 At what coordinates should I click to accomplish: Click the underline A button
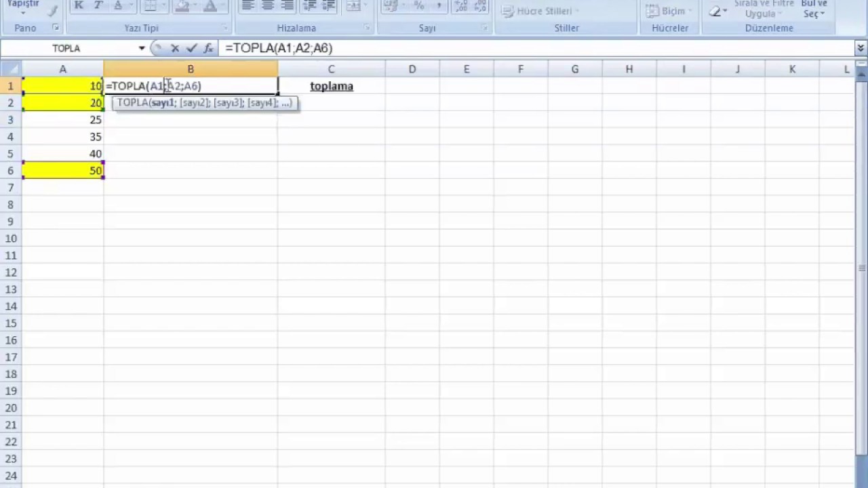coord(118,6)
